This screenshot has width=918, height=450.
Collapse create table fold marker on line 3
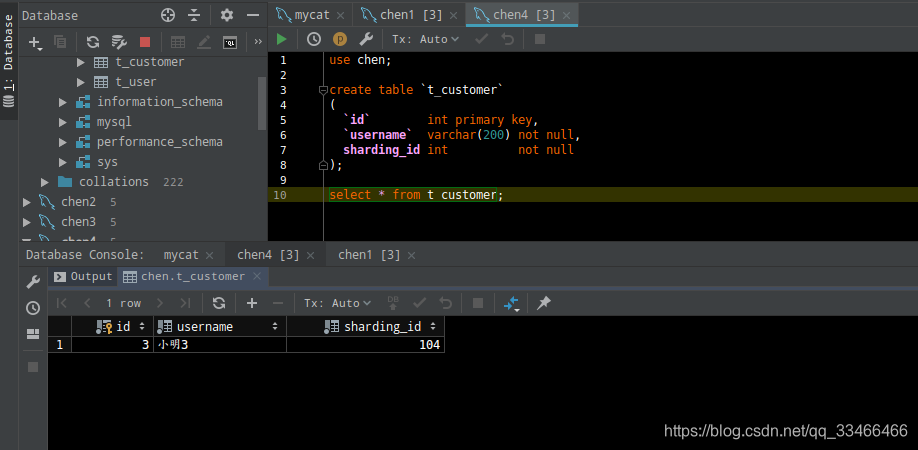(323, 90)
